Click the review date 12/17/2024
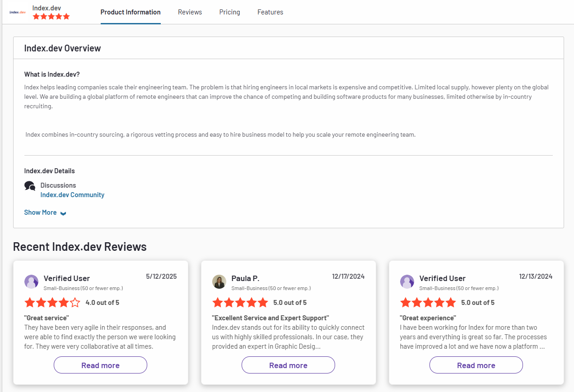Image resolution: width=574 pixels, height=392 pixels. [348, 277]
